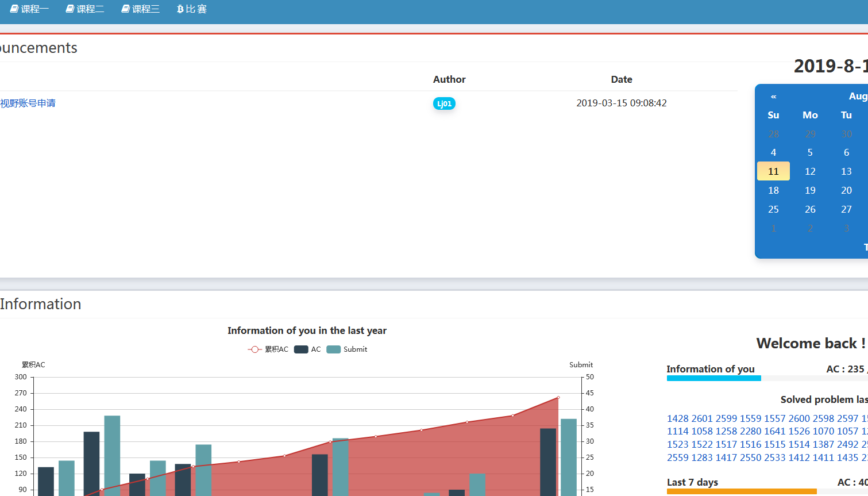Open solved problem 1114
Image resolution: width=868 pixels, height=496 pixels.
(x=677, y=431)
